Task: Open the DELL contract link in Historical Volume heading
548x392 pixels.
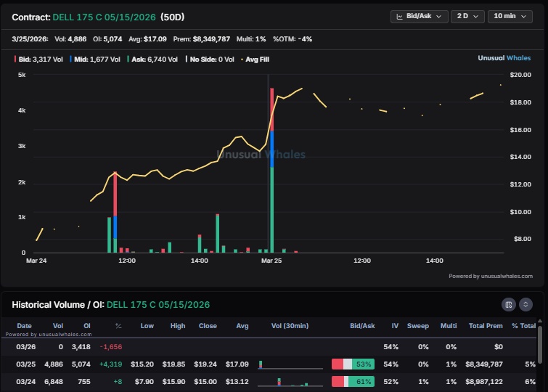Action: (158, 305)
